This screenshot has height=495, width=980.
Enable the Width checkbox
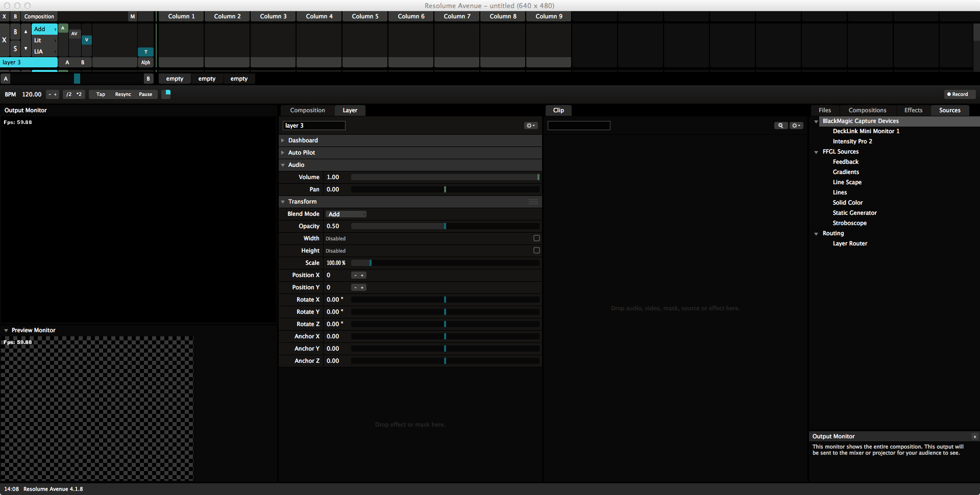[x=536, y=238]
